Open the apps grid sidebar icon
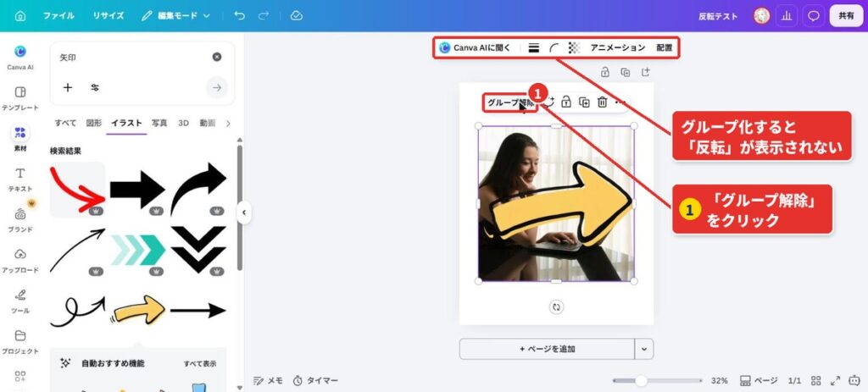This screenshot has width=868, height=392. (20, 377)
